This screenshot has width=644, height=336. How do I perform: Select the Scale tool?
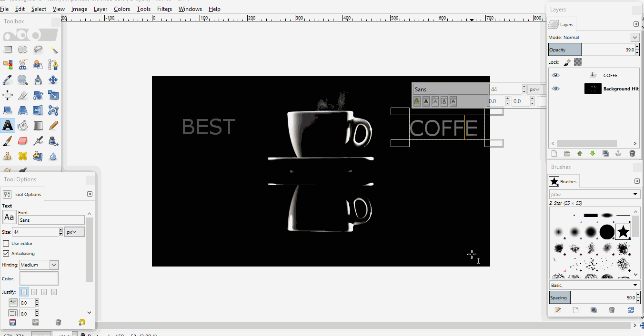pyautogui.click(x=53, y=95)
